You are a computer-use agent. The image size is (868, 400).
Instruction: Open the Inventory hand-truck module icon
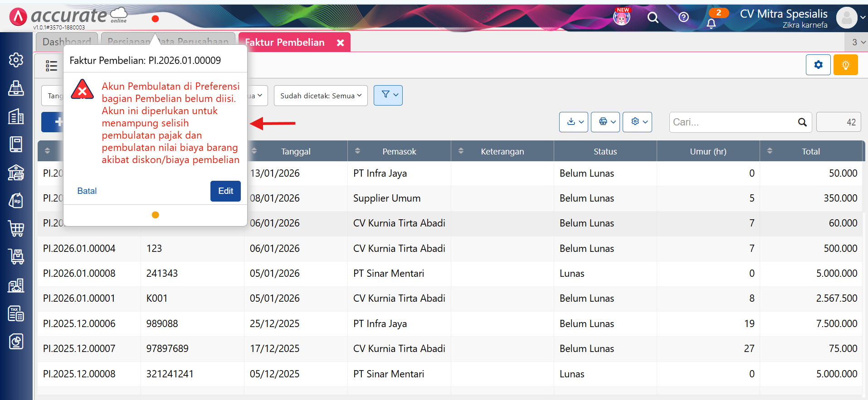click(16, 257)
